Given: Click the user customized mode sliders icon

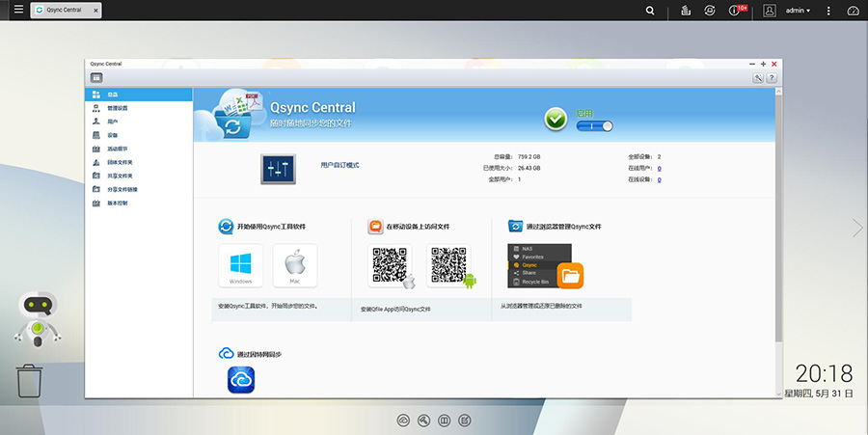Looking at the screenshot, I should pyautogui.click(x=278, y=169).
